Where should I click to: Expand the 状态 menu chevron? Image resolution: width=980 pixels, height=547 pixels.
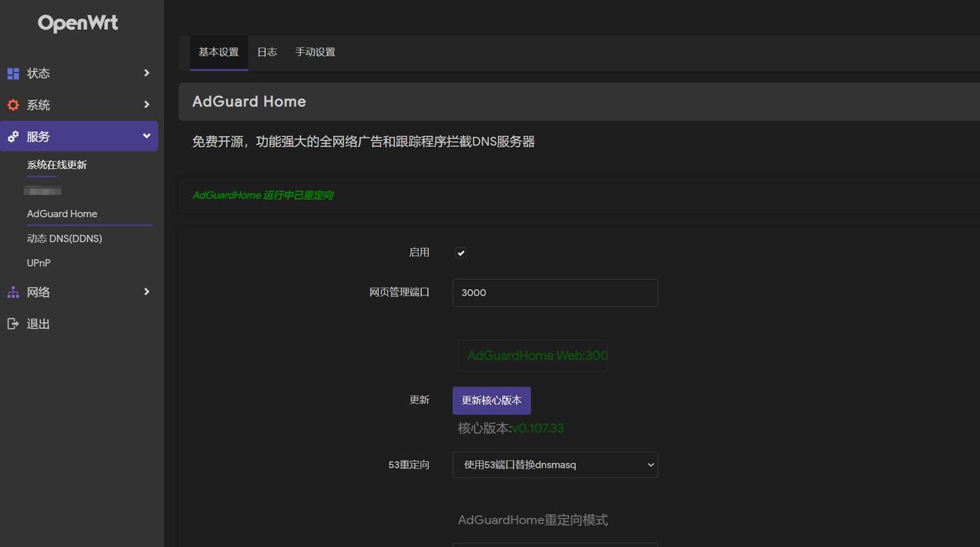tap(146, 73)
